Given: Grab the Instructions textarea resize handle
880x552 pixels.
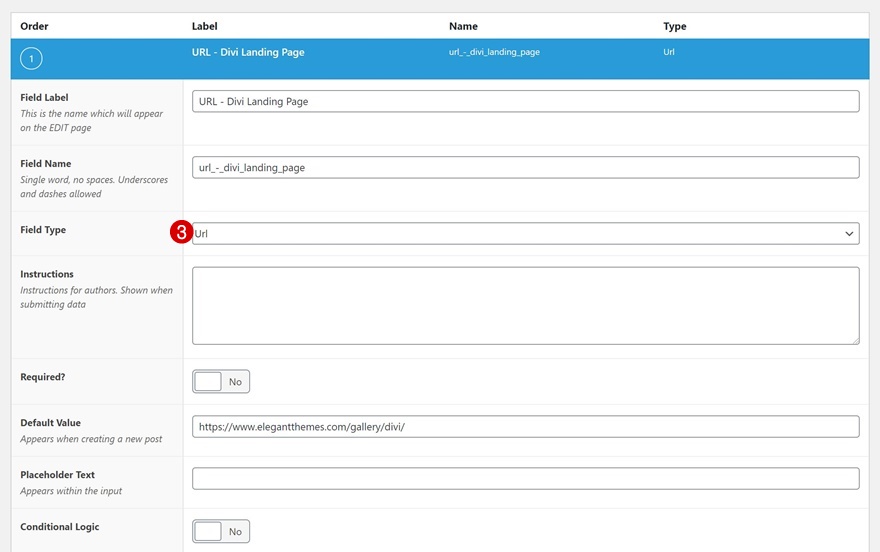Looking at the screenshot, I should [854, 339].
